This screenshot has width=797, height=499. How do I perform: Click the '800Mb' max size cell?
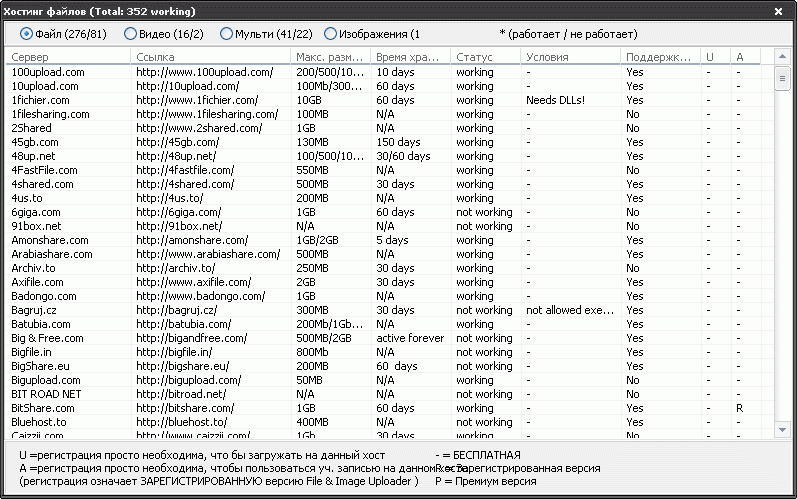[312, 352]
